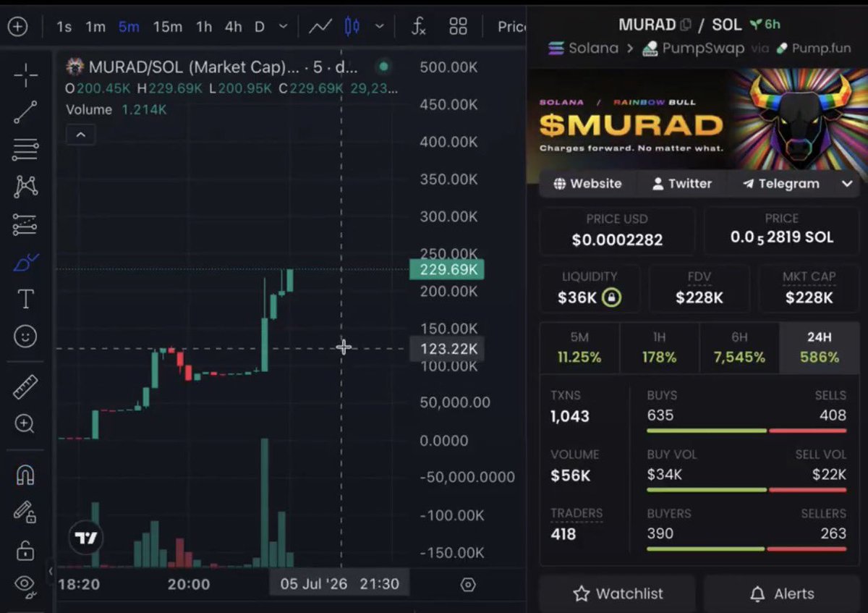Select the trend line drawing tool

point(25,112)
